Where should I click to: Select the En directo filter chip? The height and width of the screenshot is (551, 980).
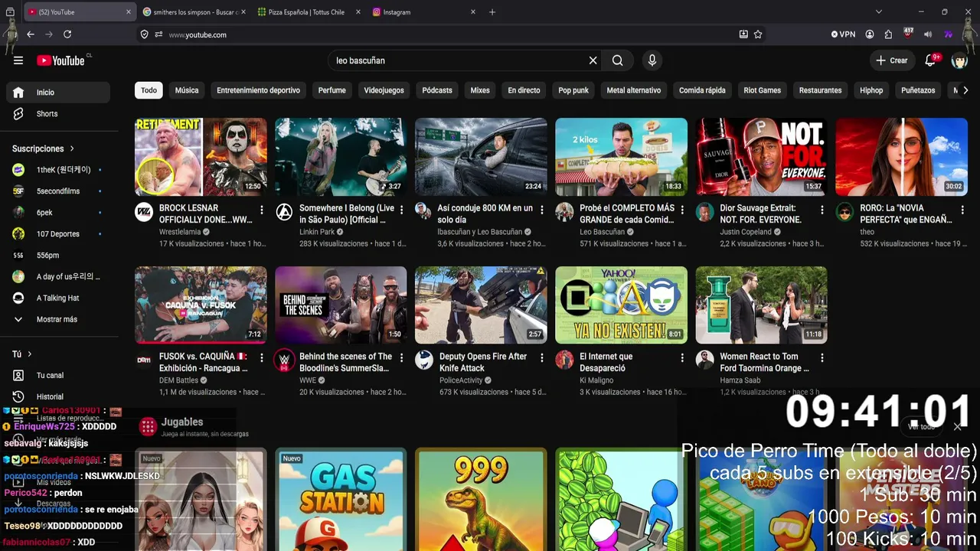point(524,90)
